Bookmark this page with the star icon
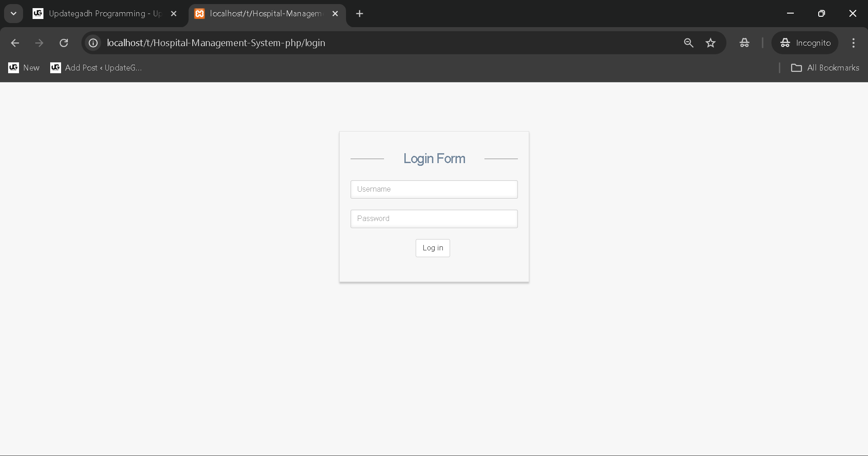 point(711,43)
